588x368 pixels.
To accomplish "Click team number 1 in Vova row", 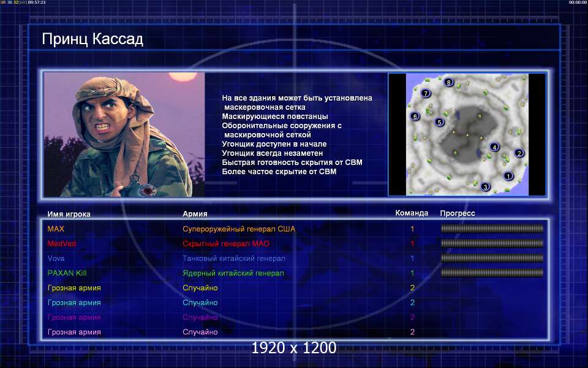I will click(x=412, y=258).
